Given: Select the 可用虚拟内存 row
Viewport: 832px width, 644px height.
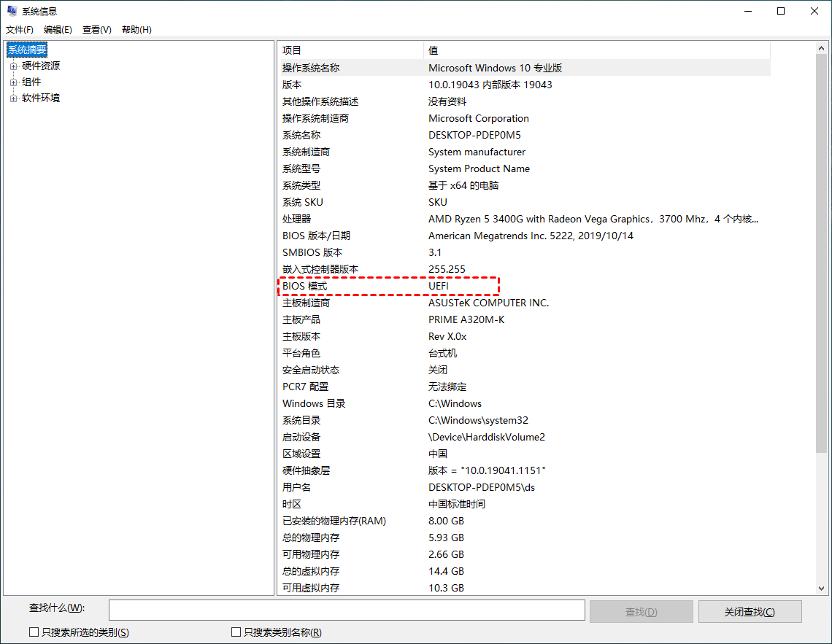Looking at the screenshot, I should (524, 588).
